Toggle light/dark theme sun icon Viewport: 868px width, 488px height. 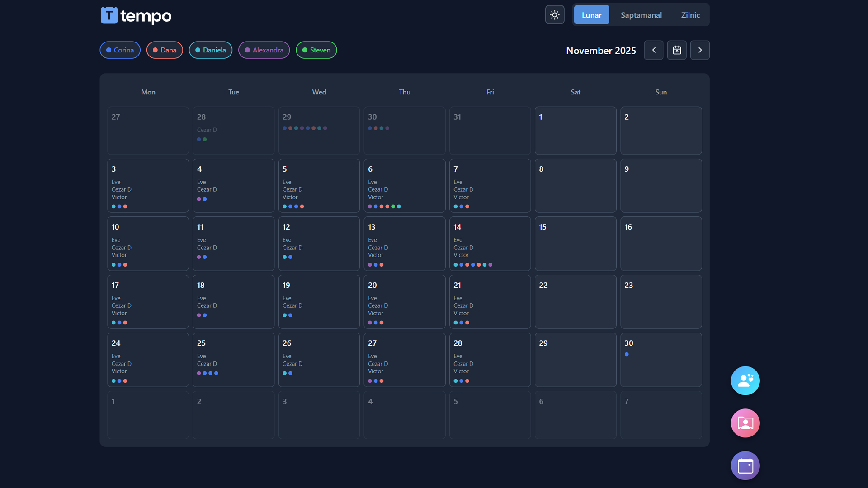555,15
